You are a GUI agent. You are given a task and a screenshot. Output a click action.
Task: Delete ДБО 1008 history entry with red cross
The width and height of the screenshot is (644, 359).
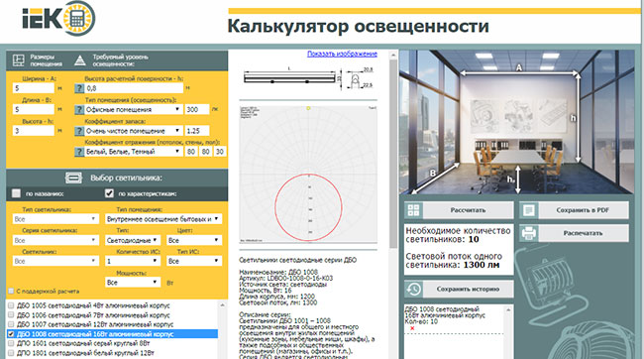pyautogui.click(x=412, y=328)
